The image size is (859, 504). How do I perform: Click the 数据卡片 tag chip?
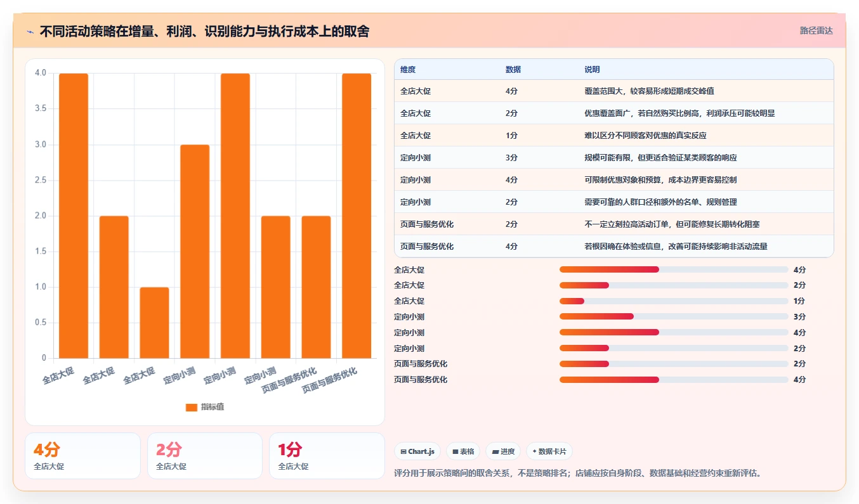(x=549, y=451)
